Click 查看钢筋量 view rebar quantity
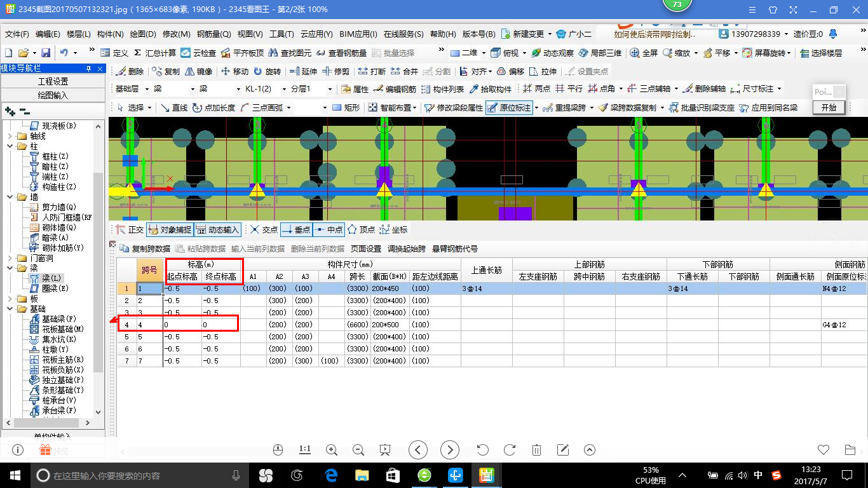The image size is (868, 488). [x=342, y=53]
